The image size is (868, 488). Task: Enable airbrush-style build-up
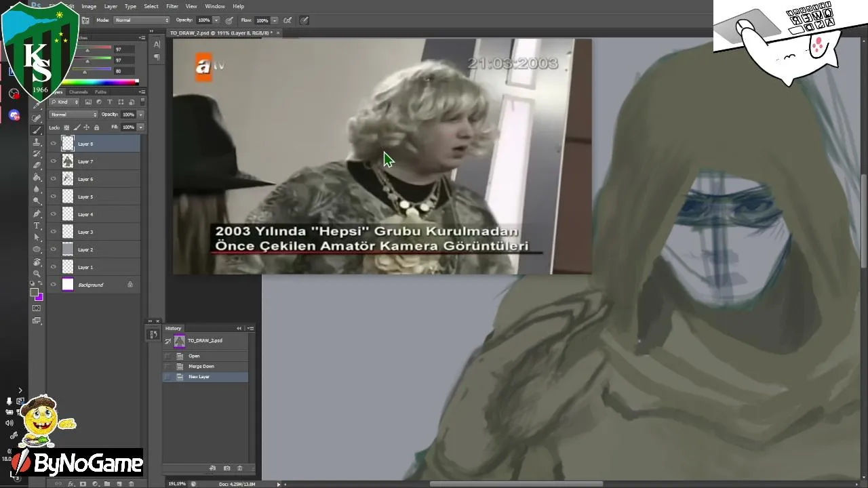point(288,20)
